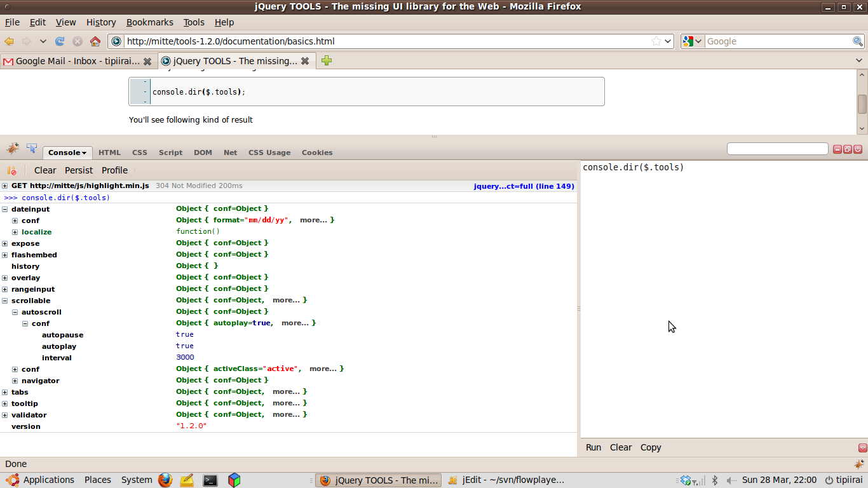
Task: Open the terminal launcher icon
Action: coord(210,480)
